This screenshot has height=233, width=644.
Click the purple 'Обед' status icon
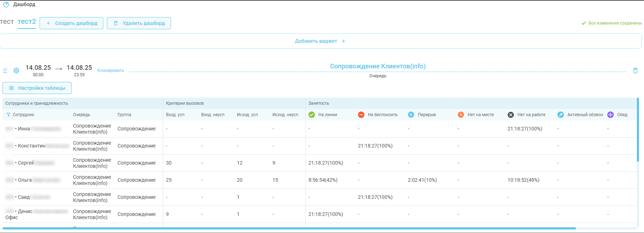[611, 115]
